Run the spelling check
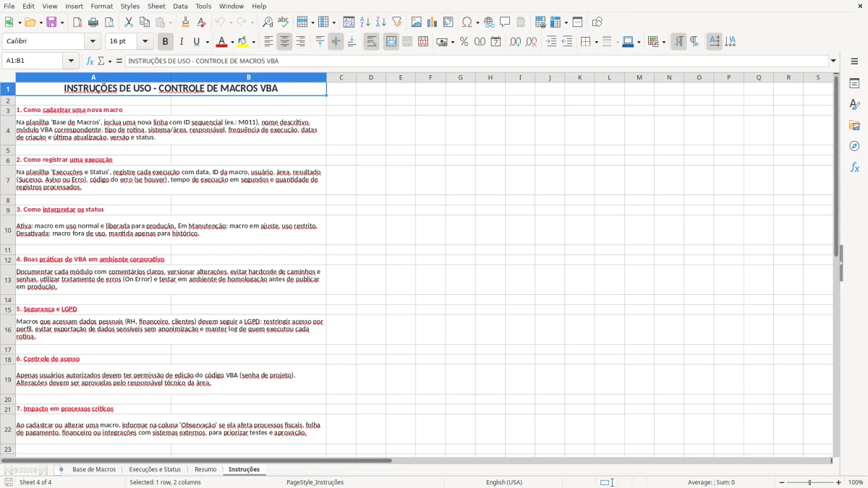 284,22
